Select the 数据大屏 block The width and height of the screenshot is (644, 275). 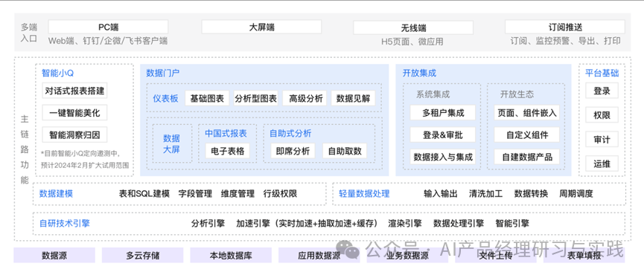[172, 144]
